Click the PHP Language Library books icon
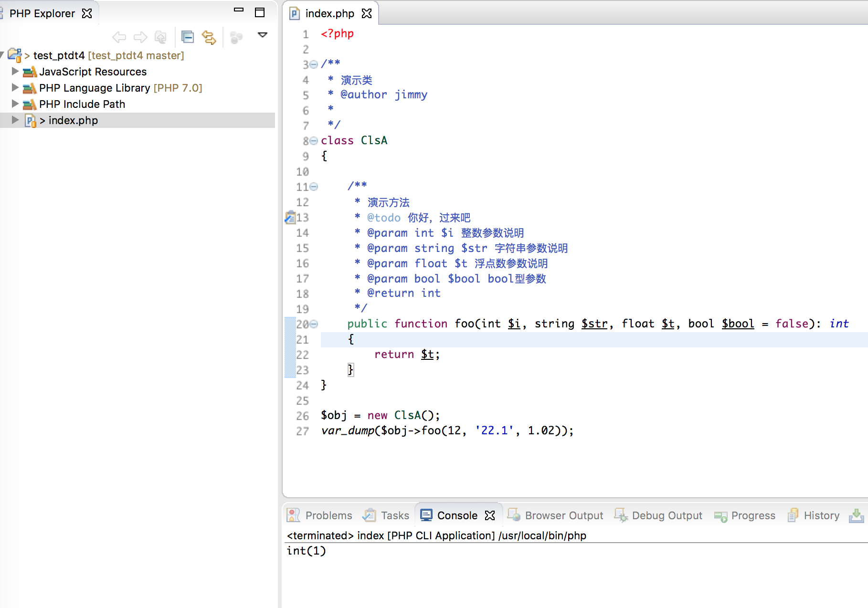868x608 pixels. pos(30,88)
